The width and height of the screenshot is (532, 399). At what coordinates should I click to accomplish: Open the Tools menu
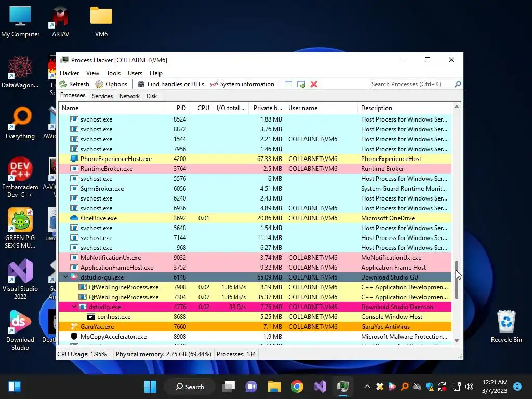click(113, 73)
